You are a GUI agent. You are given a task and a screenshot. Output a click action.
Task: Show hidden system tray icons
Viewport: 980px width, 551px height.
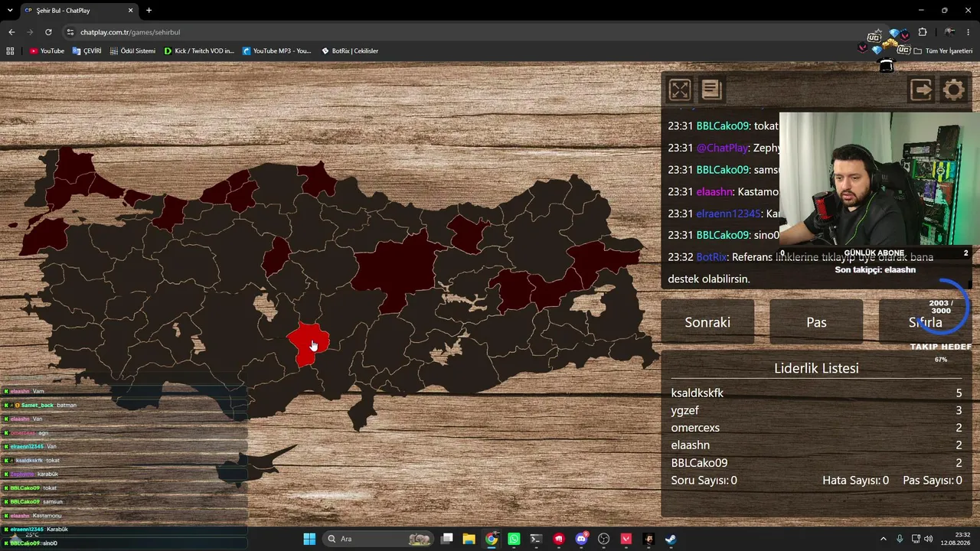[x=883, y=539]
